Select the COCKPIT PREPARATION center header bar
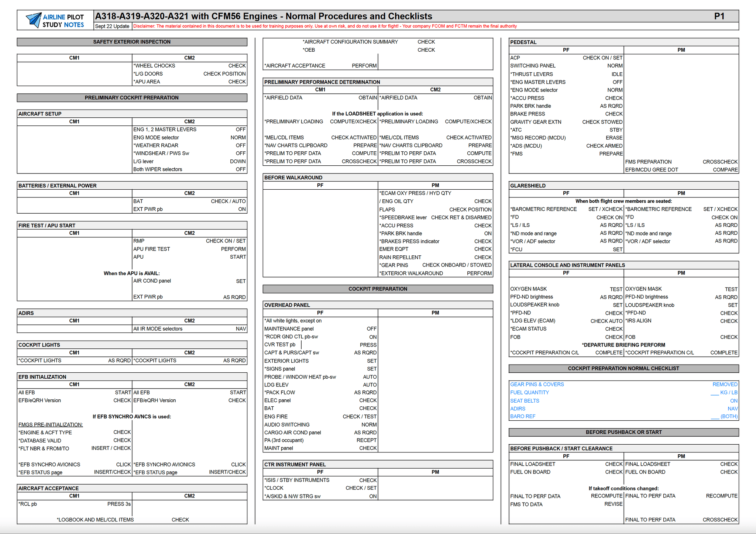The image size is (756, 534). point(378,289)
